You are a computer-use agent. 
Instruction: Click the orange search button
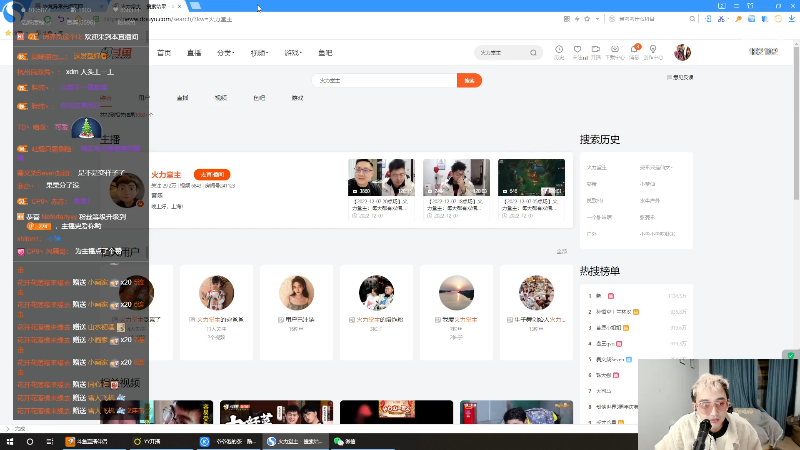coord(469,81)
